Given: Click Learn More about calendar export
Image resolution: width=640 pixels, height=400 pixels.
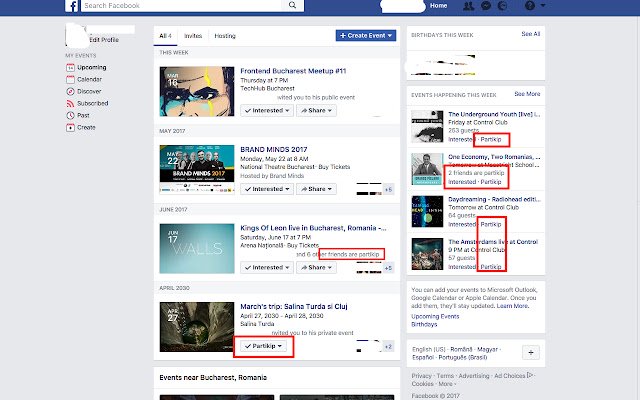Looking at the screenshot, I should (x=512, y=306).
